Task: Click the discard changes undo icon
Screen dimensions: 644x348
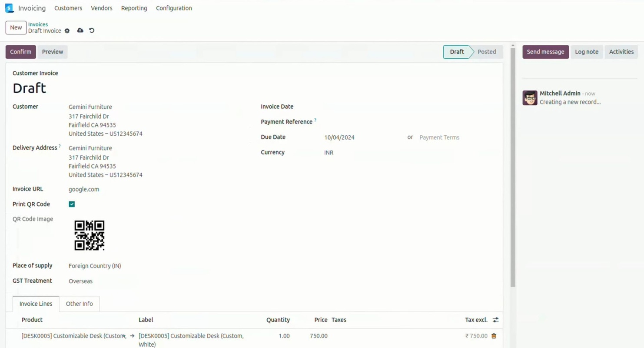Action: [92, 30]
